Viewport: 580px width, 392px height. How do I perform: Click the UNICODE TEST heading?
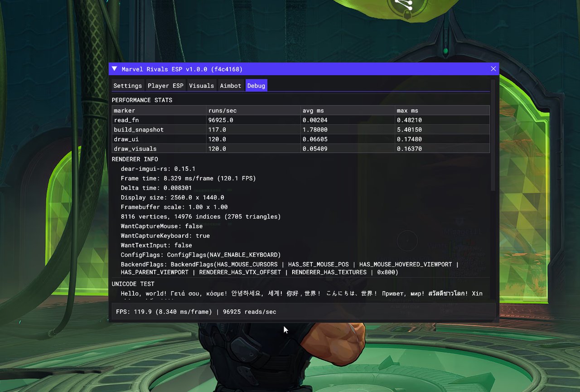(133, 284)
